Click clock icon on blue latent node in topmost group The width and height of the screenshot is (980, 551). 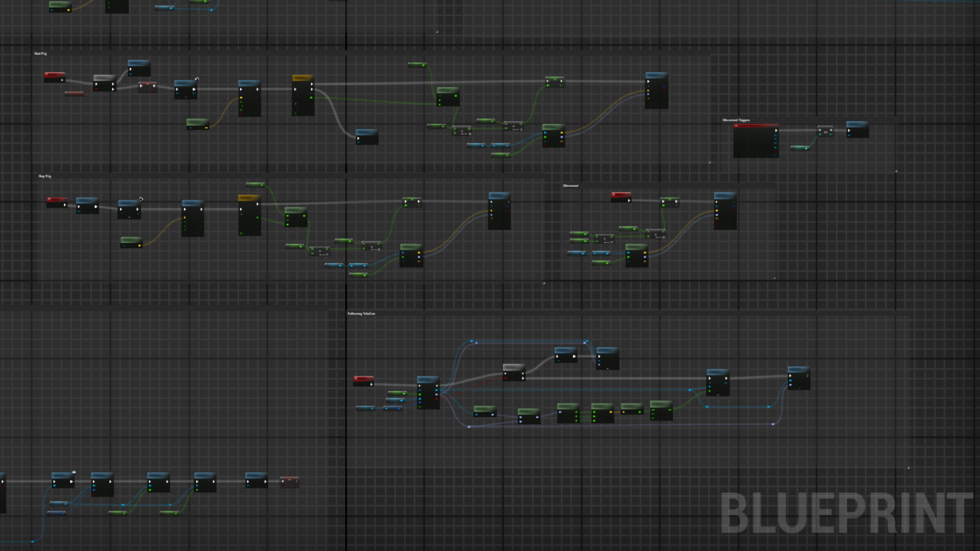click(x=197, y=79)
